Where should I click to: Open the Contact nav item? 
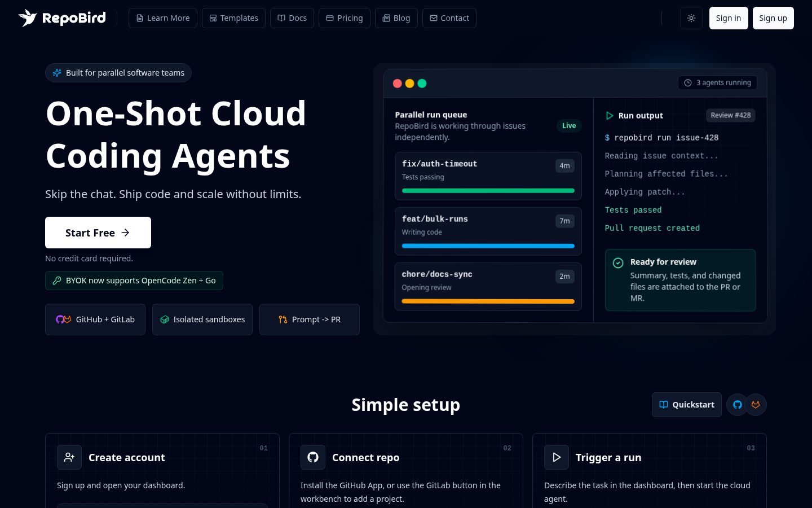[449, 18]
